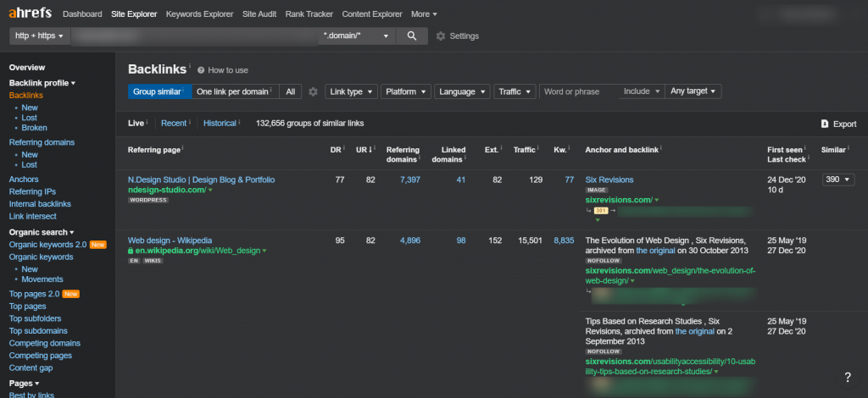This screenshot has height=398, width=868.
Task: Open Competing domains in the sidebar
Action: (45, 343)
